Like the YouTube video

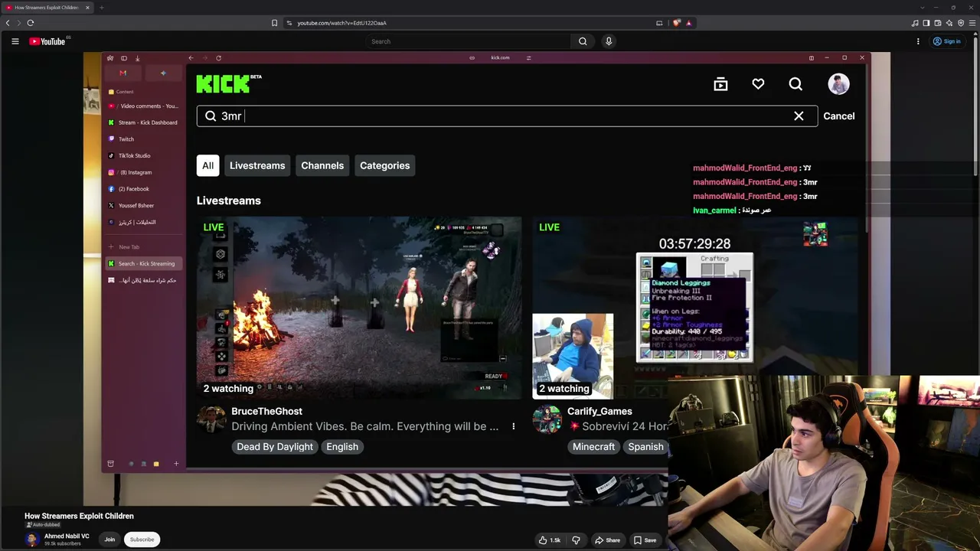(x=549, y=540)
